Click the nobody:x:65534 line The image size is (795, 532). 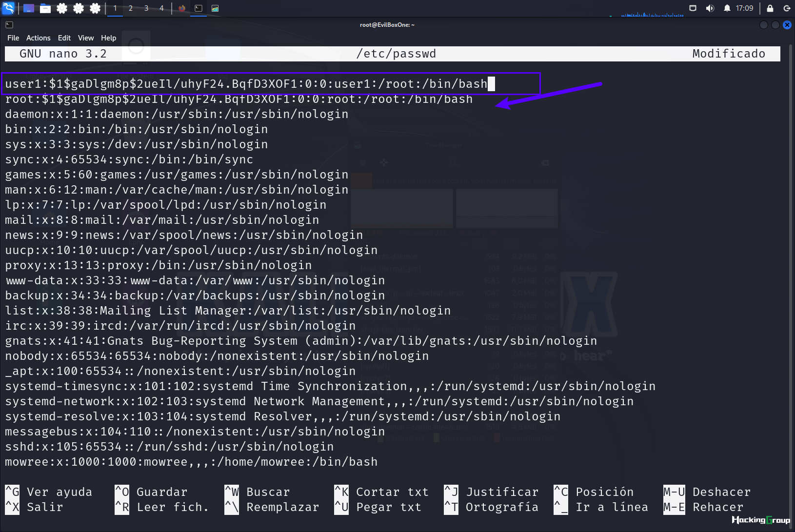click(x=217, y=356)
